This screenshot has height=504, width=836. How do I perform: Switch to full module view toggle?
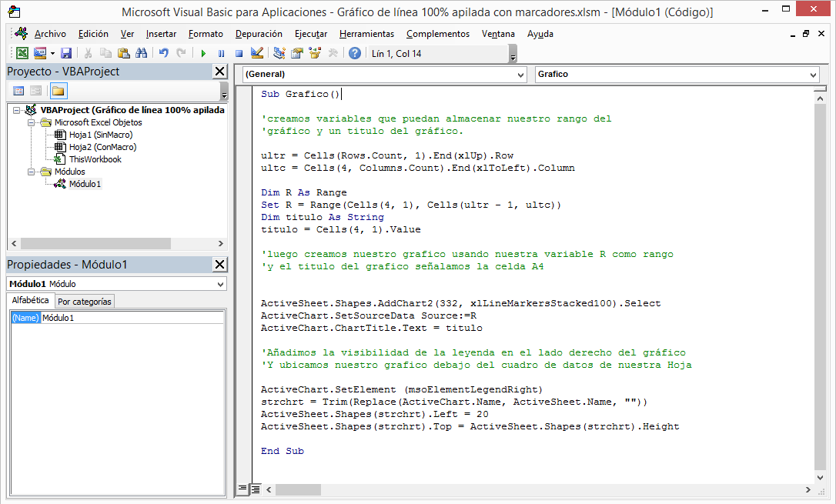pyautogui.click(x=256, y=489)
